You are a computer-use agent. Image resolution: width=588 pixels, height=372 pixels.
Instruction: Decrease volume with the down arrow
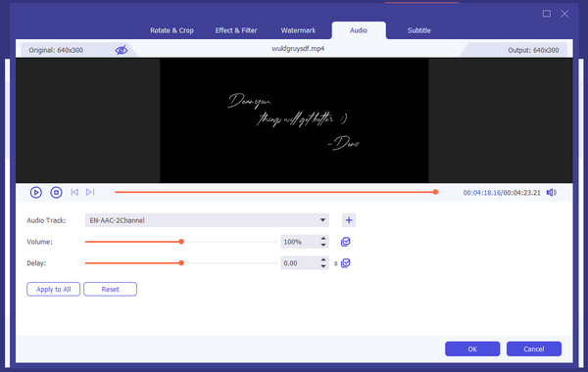(x=323, y=245)
